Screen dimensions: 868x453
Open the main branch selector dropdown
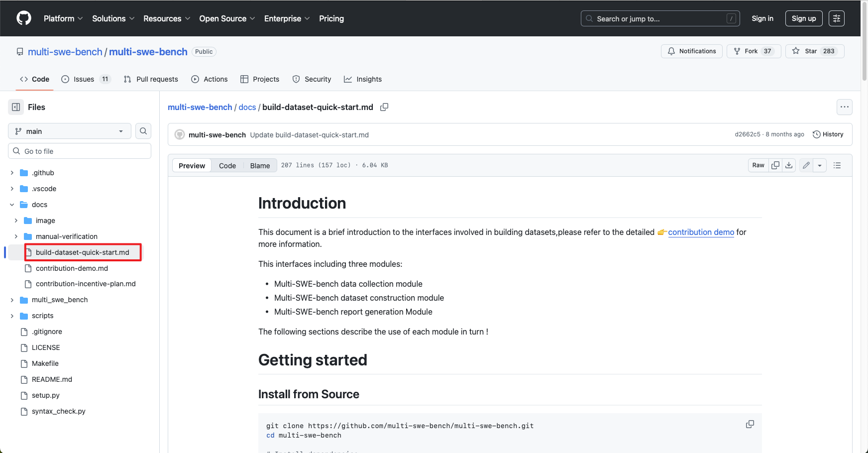[70, 131]
